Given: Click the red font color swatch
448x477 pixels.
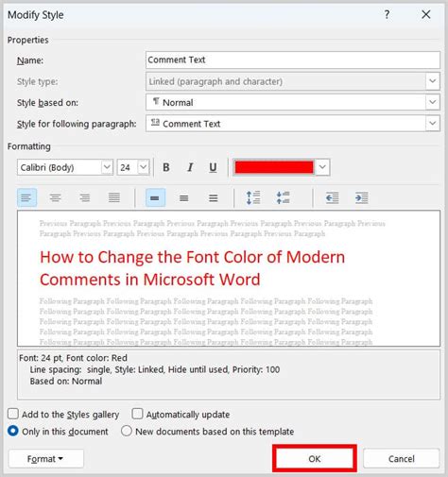Looking at the screenshot, I should (x=274, y=167).
